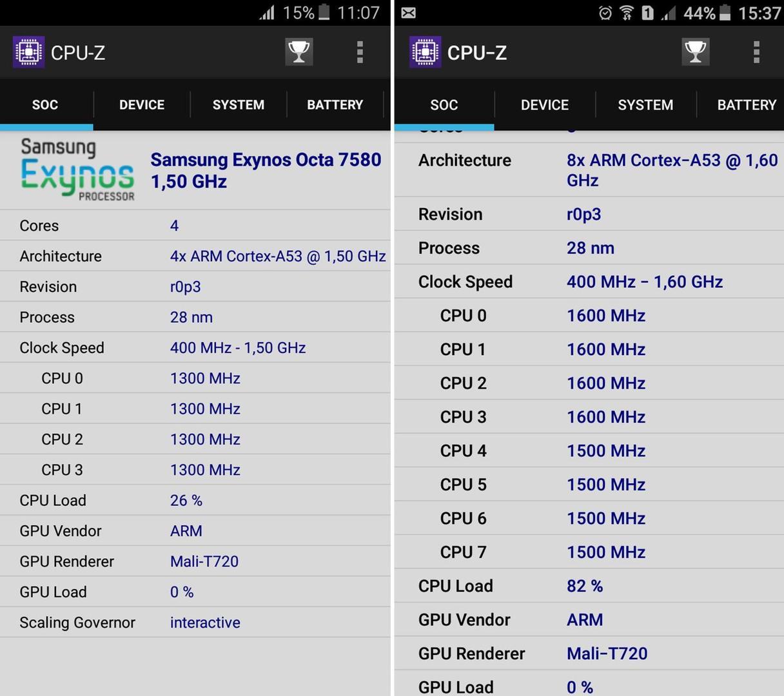Switch to the DEVICE tab
Viewport: 784px width, 696px height.
click(x=141, y=104)
